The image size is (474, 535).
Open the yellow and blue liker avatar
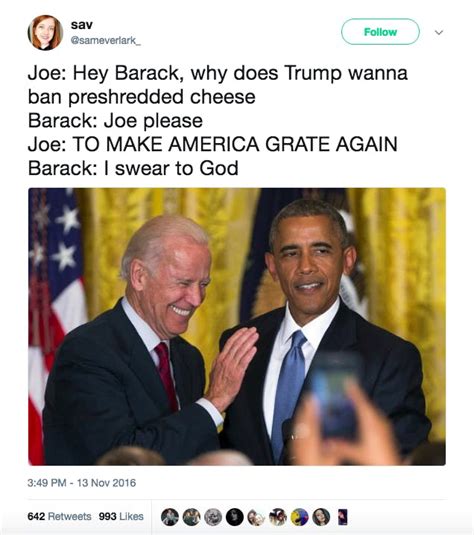click(299, 517)
